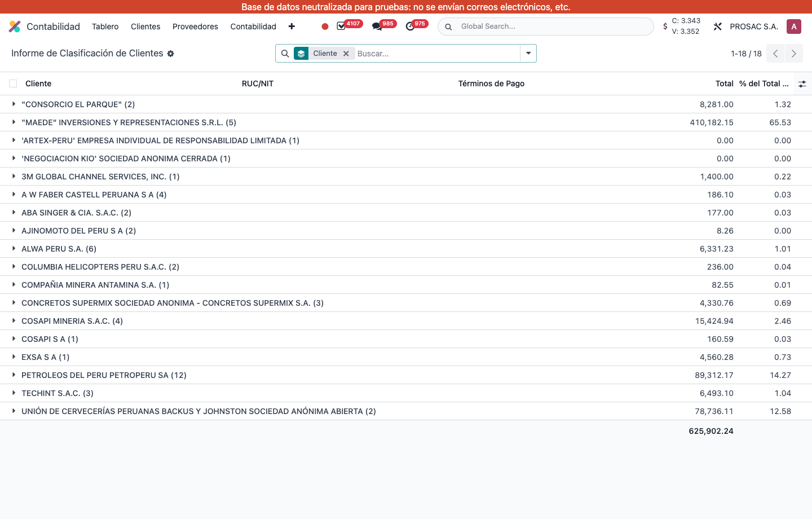
Task: Click the dollar exchange rate icon
Action: [665, 27]
